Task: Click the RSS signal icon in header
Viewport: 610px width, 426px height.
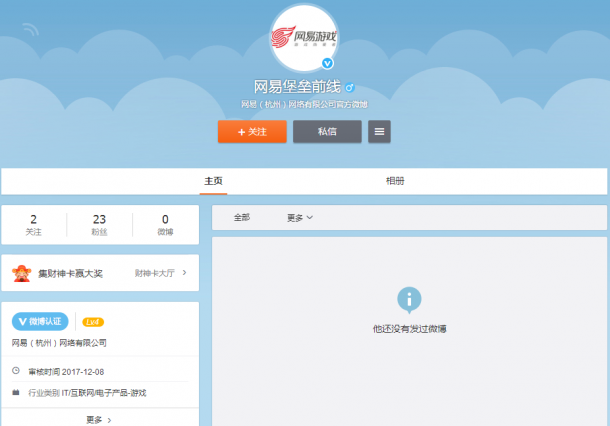Action: coord(30,29)
